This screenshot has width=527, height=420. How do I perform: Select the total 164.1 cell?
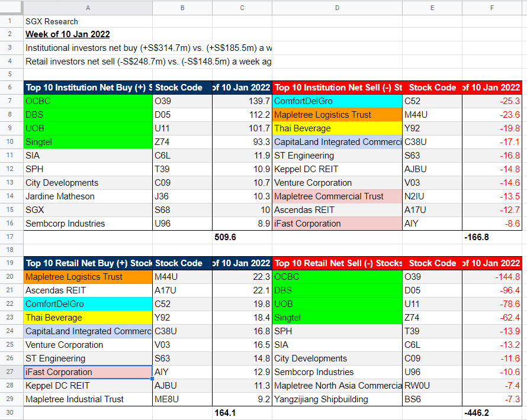(x=242, y=413)
